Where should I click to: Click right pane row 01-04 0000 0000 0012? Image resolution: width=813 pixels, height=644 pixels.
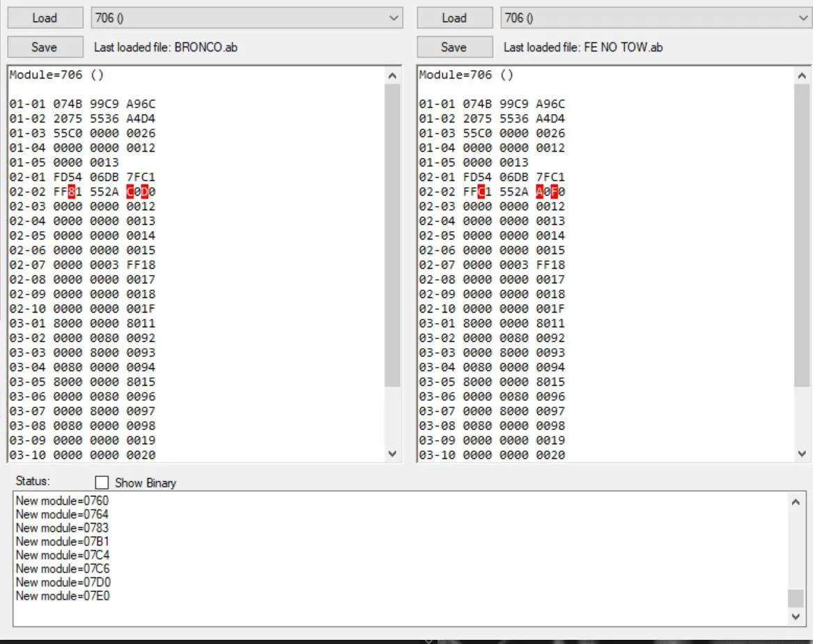tap(492, 148)
